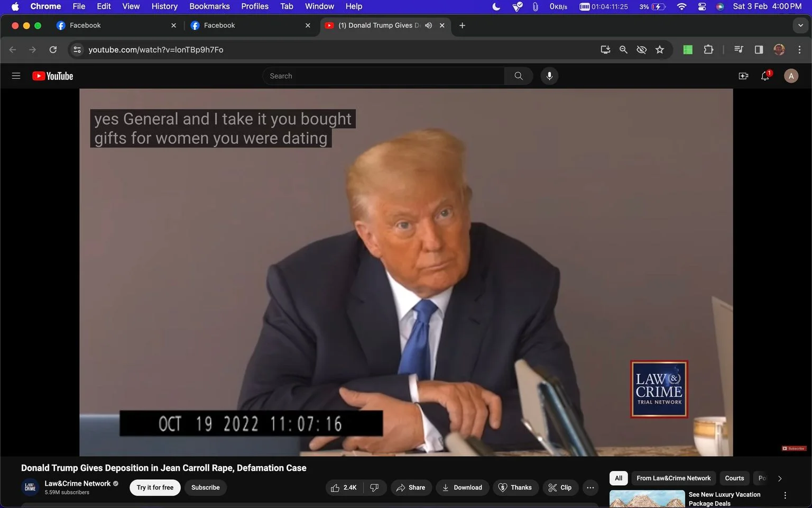Open the Law&Crime Network channel name
The width and height of the screenshot is (812, 508).
point(78,483)
